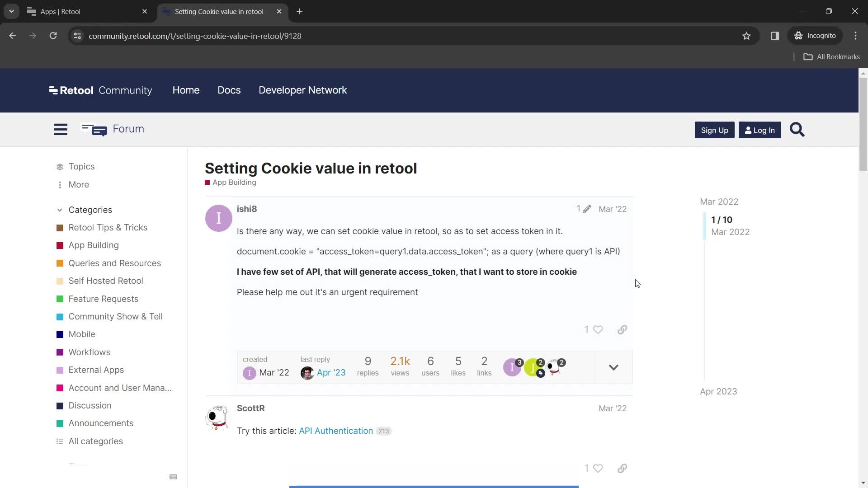Click the last reply user avatar
The width and height of the screenshot is (868, 488).
pos(307,373)
